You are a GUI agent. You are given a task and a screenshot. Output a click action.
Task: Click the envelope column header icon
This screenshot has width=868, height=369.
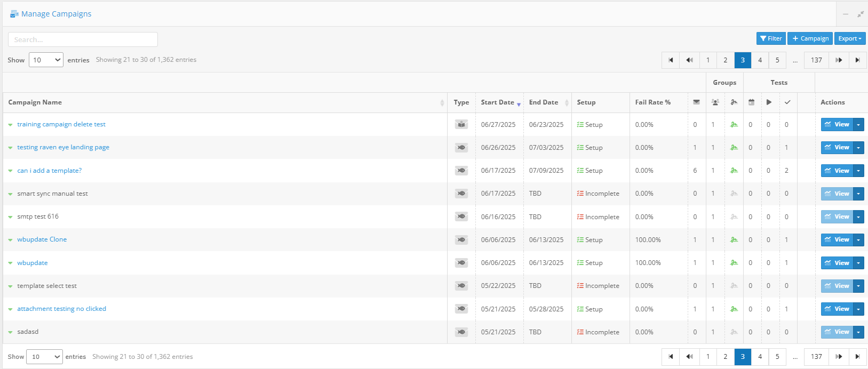tap(696, 102)
